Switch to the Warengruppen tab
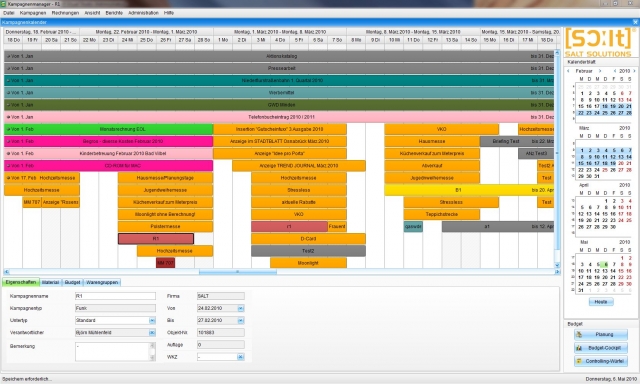The image size is (640, 384). tap(102, 282)
